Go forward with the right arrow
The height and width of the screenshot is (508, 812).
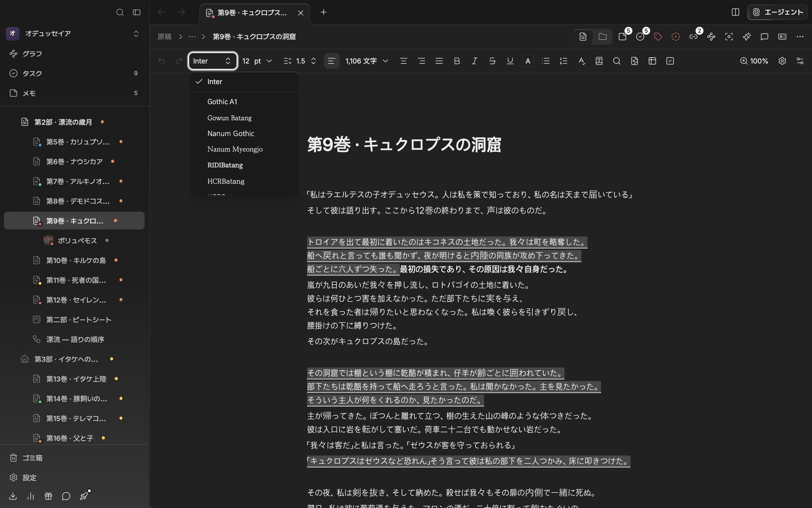tap(181, 12)
